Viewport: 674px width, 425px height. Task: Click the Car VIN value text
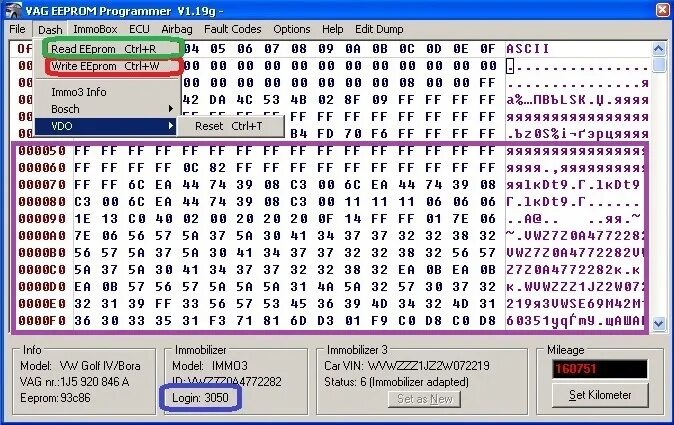coord(429,366)
